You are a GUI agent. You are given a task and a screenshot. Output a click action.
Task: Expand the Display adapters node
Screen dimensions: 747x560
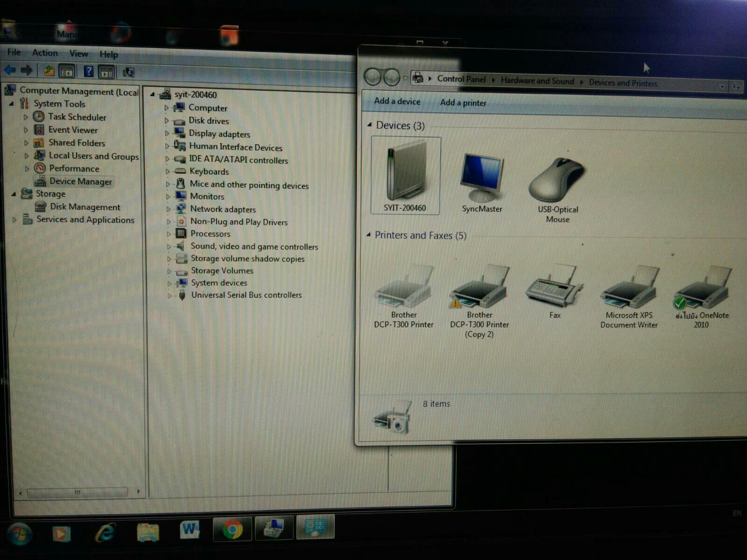[x=167, y=133]
